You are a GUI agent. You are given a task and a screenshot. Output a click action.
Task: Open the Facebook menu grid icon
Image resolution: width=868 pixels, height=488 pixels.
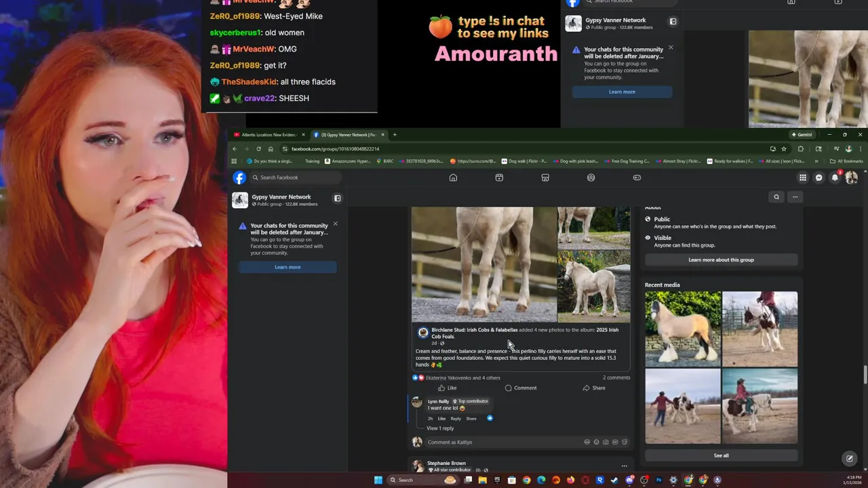pyautogui.click(x=803, y=178)
